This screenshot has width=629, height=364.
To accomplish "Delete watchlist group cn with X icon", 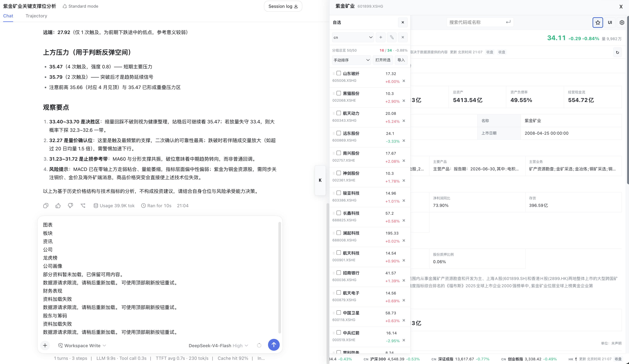I will click(403, 37).
